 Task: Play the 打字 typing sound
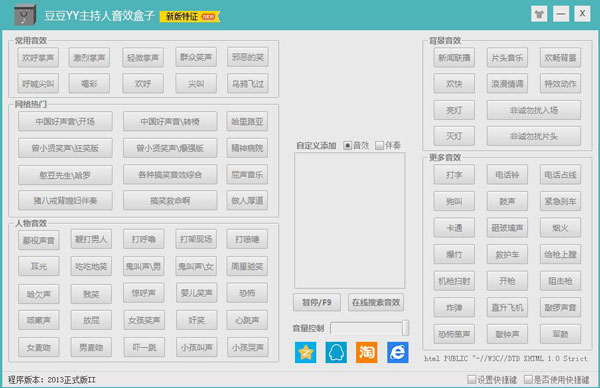point(454,175)
